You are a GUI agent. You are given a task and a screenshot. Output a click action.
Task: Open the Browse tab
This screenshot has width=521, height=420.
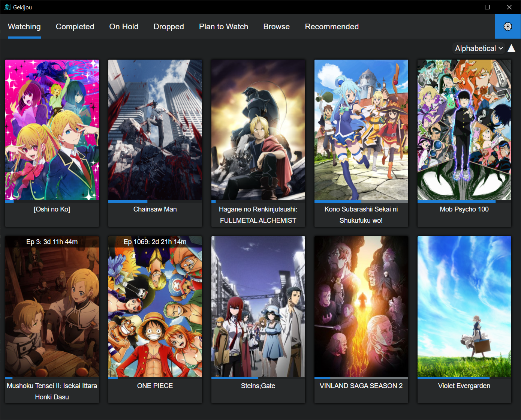pos(277,27)
